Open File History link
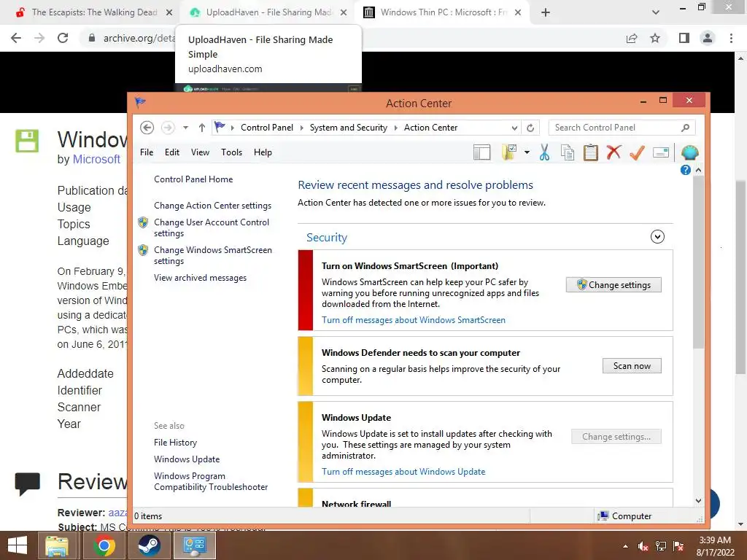The image size is (747, 560). [x=175, y=443]
